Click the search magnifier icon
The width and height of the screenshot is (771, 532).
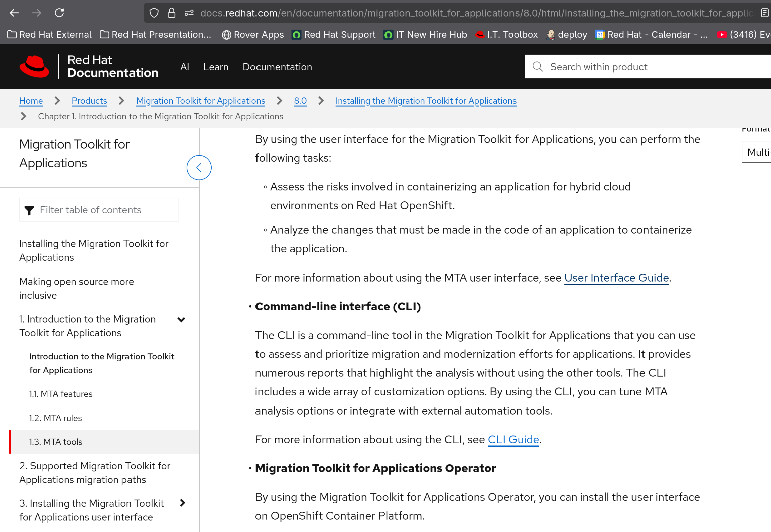[x=538, y=67]
